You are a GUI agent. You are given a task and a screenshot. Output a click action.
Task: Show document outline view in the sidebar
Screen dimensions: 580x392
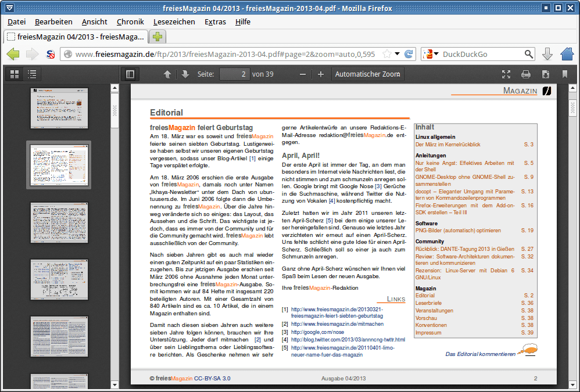[x=32, y=74]
